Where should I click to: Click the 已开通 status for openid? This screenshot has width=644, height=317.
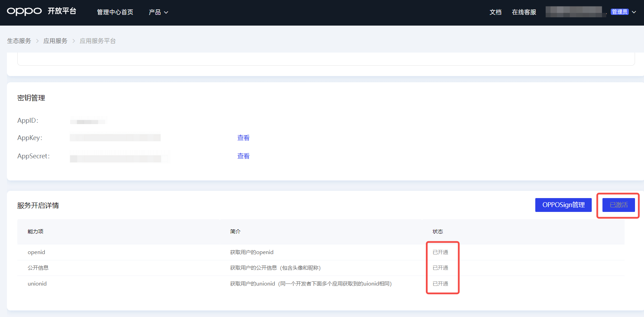click(x=440, y=252)
